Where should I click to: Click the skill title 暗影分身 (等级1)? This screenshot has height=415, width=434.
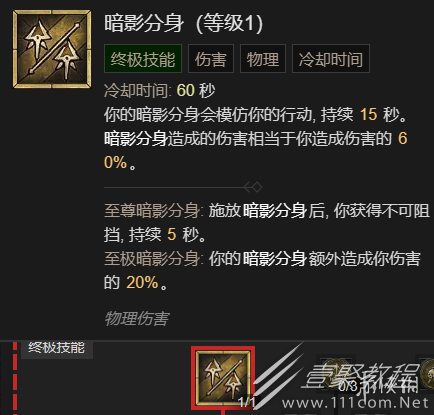[x=184, y=23]
